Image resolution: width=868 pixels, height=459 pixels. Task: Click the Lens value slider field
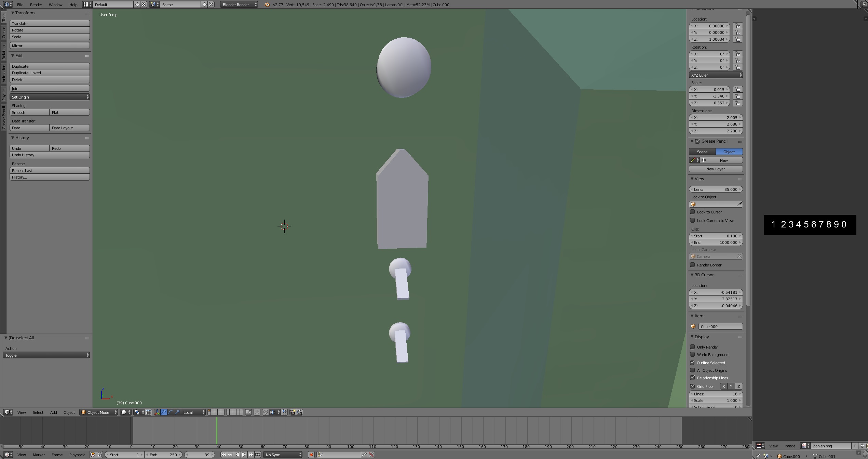[x=716, y=189]
